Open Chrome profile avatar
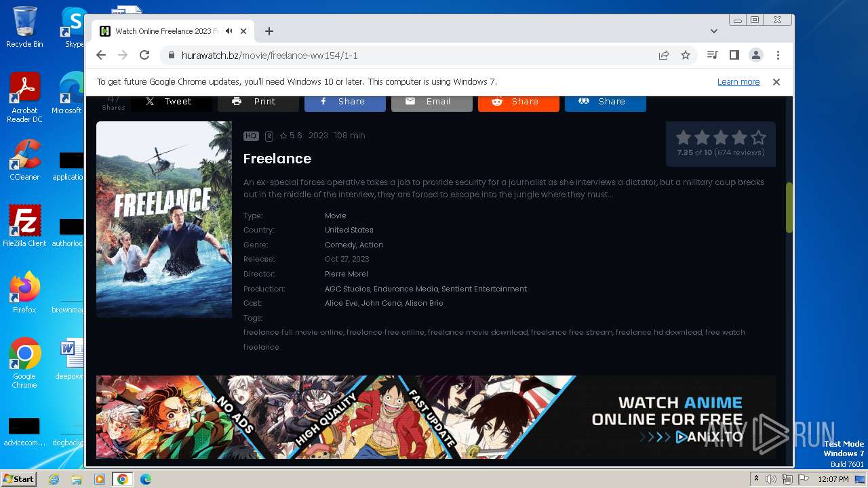Viewport: 868px width, 488px height. pyautogui.click(x=755, y=55)
